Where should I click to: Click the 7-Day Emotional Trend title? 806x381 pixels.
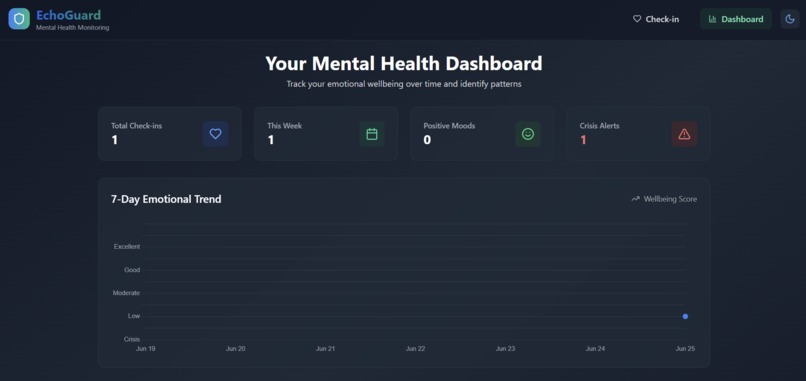coord(166,199)
